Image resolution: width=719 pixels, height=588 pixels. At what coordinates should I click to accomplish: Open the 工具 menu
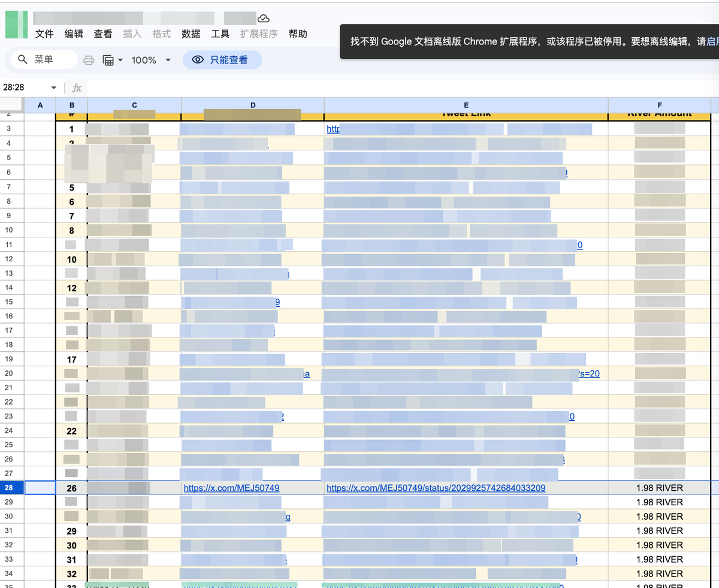[x=220, y=34]
